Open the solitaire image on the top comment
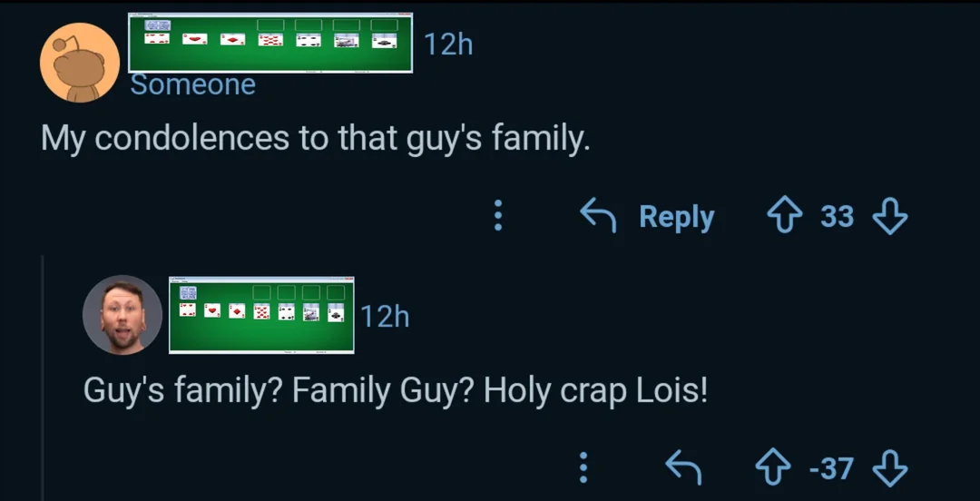Screen dimensions: 980x501 pos(270,43)
